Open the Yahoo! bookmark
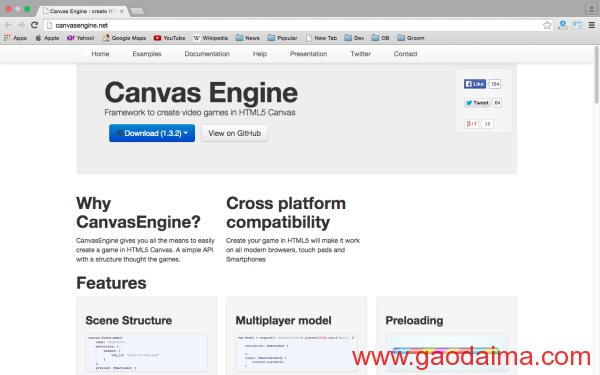 80,38
